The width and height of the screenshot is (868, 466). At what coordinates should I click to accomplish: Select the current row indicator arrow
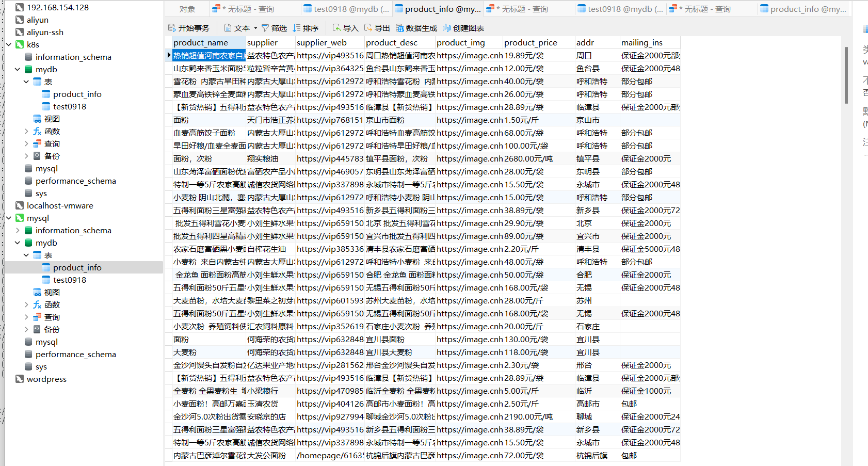(169, 55)
